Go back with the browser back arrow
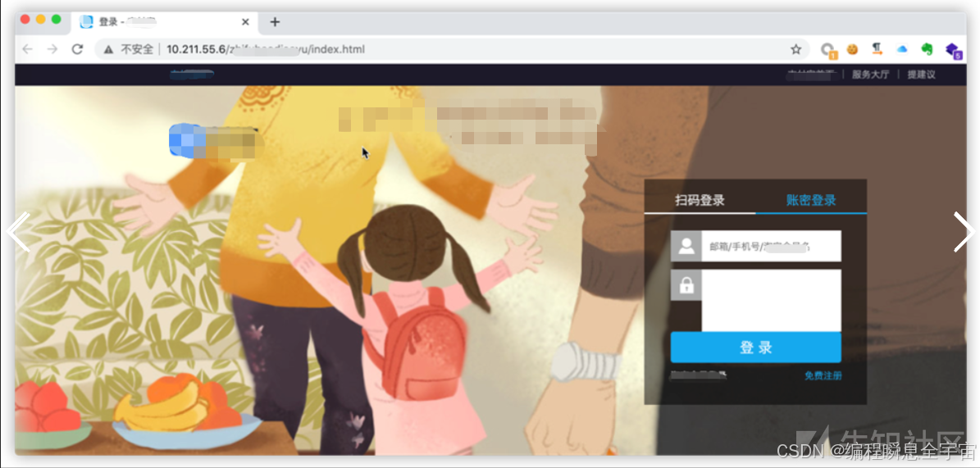The image size is (980, 468). pyautogui.click(x=28, y=49)
